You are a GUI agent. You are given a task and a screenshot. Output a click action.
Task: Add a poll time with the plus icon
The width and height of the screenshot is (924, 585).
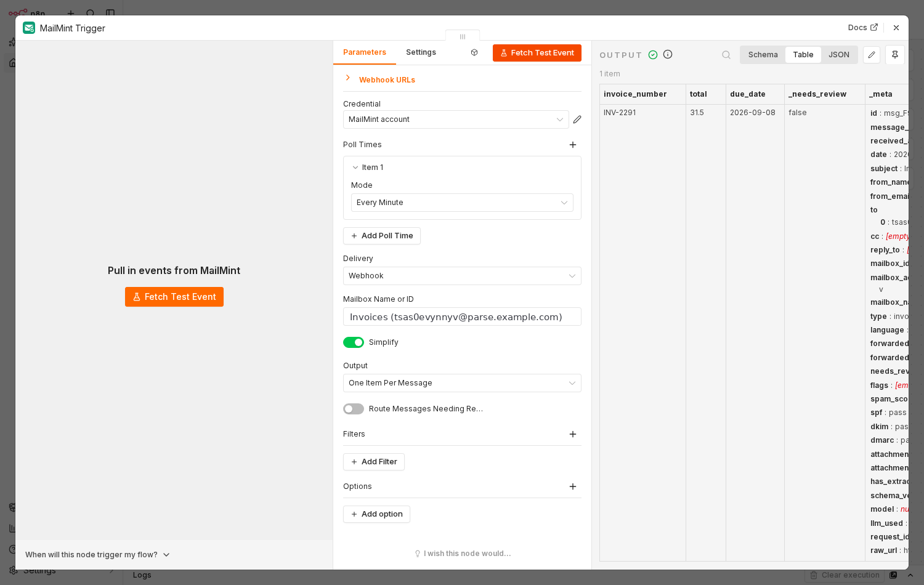point(573,145)
